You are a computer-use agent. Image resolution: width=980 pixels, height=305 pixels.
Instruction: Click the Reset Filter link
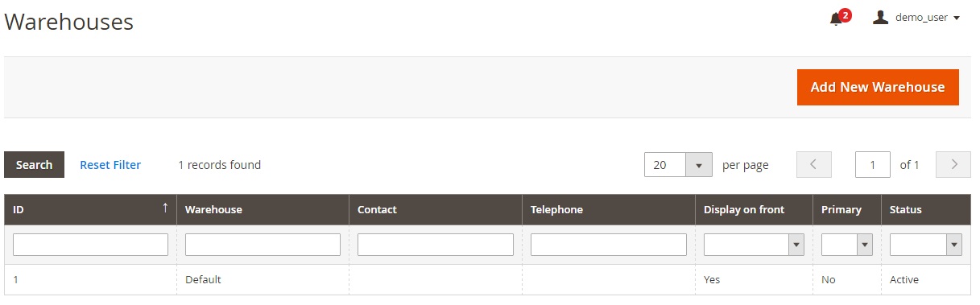[x=110, y=165]
